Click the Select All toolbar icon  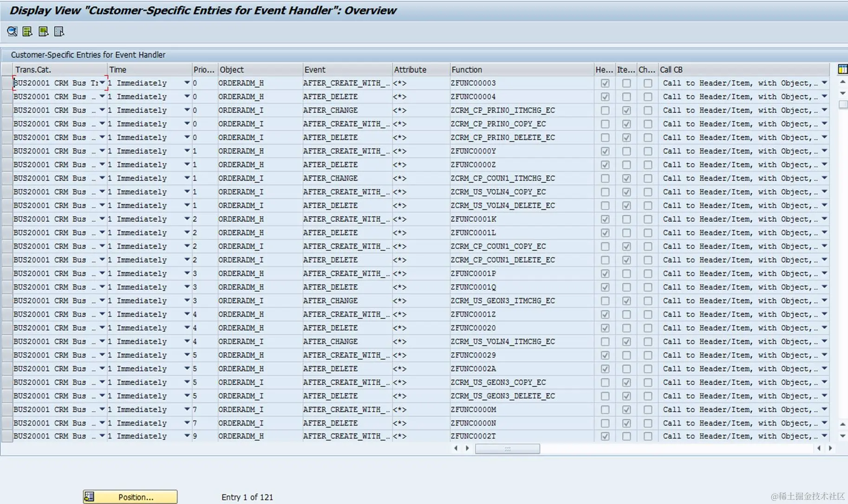[x=27, y=32]
